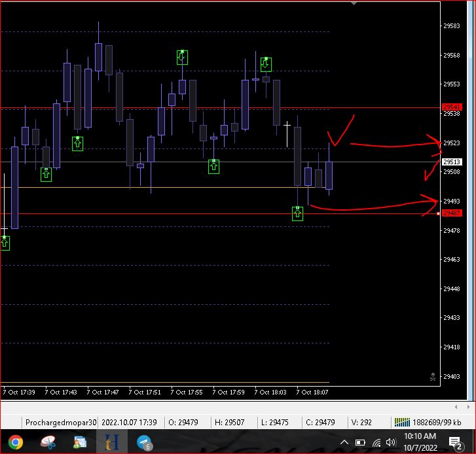This screenshot has width=476, height=454.
Task: Click the white crosshair marker on chart
Action: pyautogui.click(x=287, y=124)
